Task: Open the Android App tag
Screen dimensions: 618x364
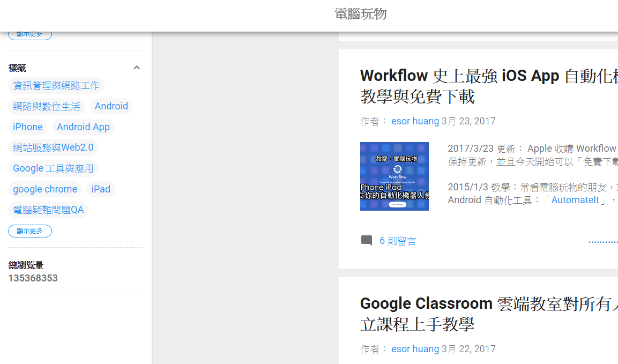Action: point(83,127)
